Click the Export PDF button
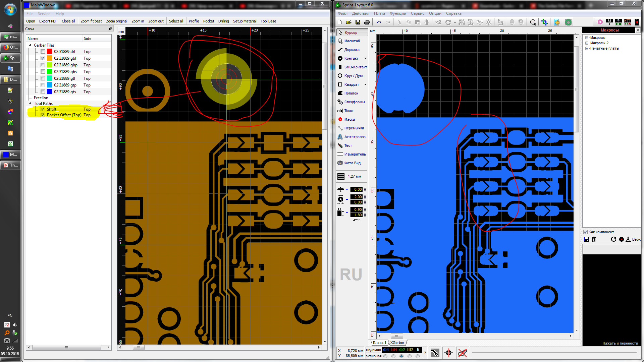Image resolution: width=644 pixels, height=362 pixels. pyautogui.click(x=48, y=21)
